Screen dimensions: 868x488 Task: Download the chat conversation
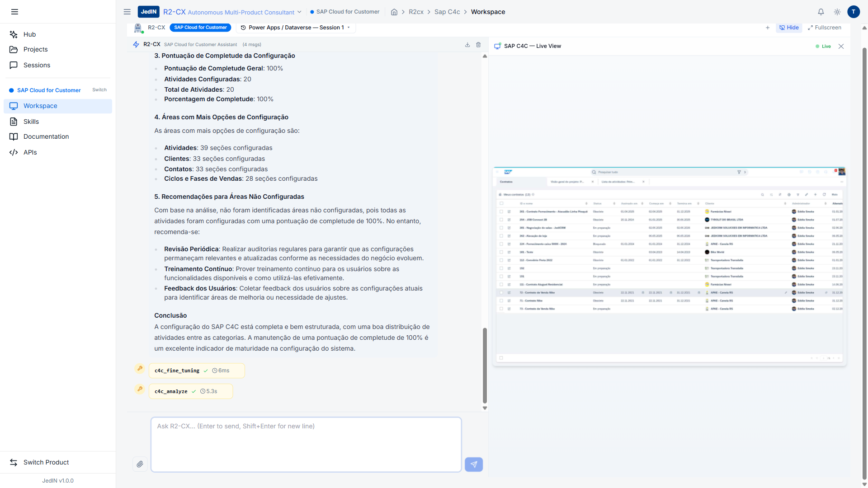tap(467, 45)
